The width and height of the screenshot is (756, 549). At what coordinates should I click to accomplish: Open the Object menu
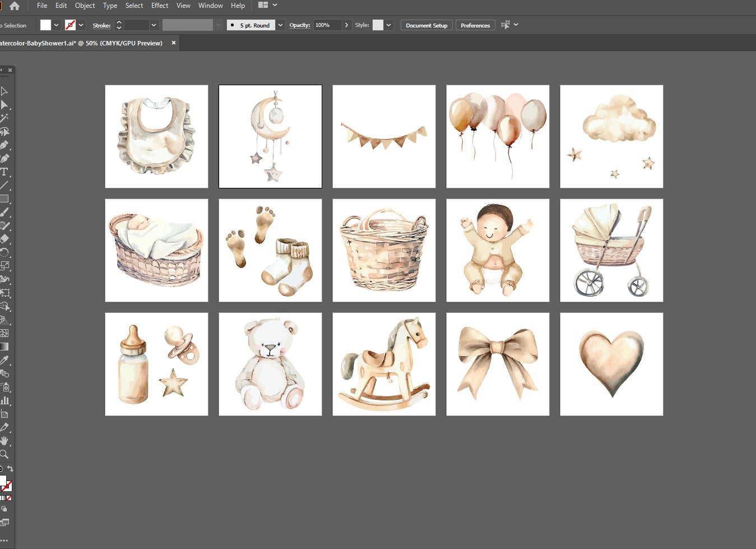(x=85, y=6)
